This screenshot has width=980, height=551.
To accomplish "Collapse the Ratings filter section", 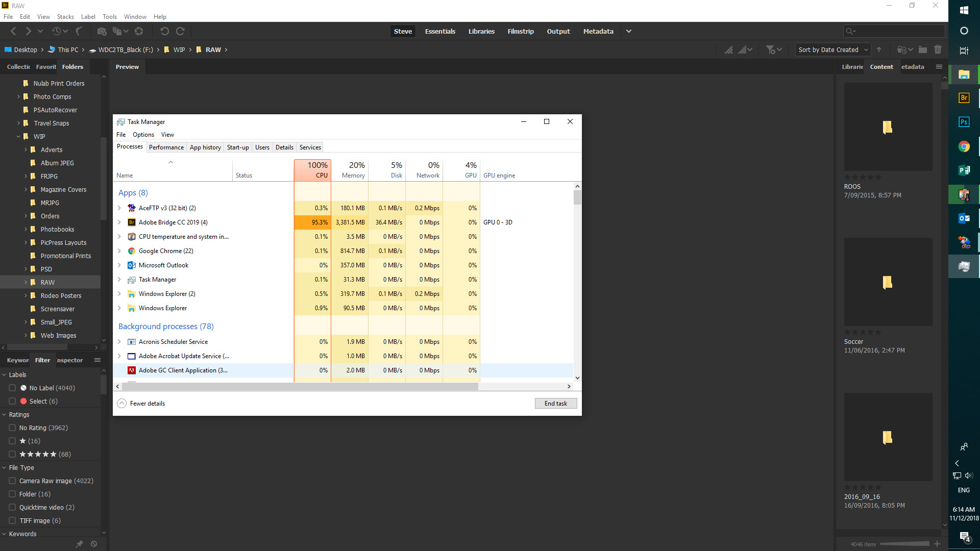I will (x=4, y=415).
